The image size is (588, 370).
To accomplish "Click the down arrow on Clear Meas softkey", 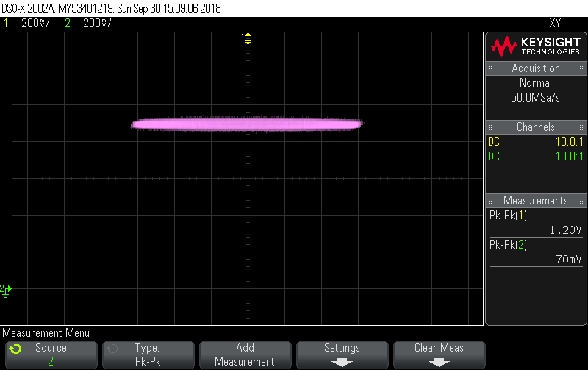I will pyautogui.click(x=439, y=363).
